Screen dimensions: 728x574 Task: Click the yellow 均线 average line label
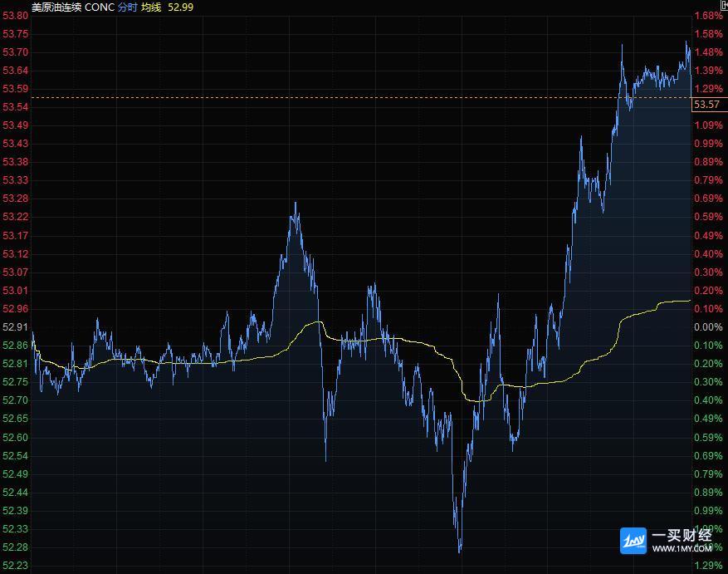click(151, 7)
